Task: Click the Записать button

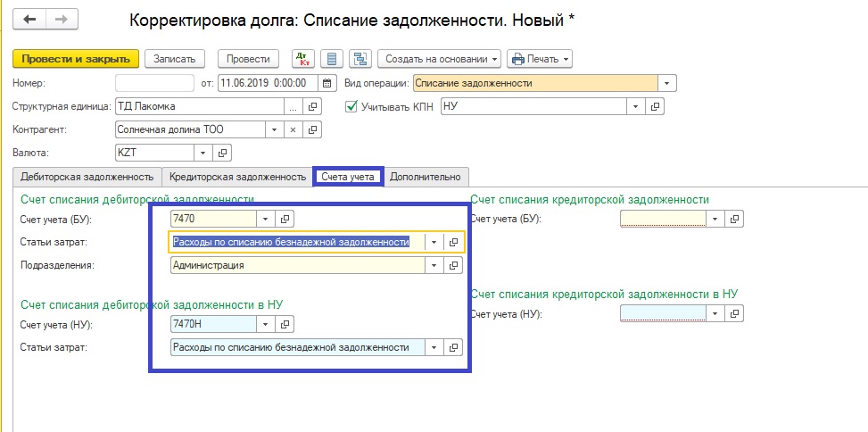Action: pos(174,59)
